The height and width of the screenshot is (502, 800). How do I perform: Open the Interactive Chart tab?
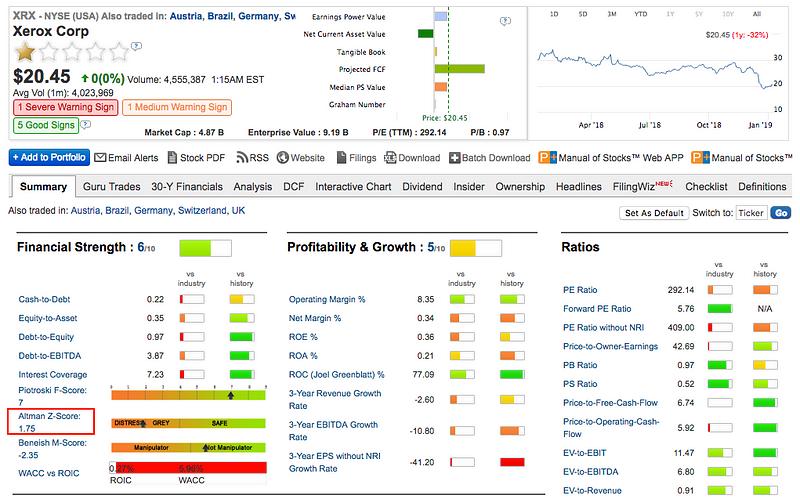tap(353, 187)
